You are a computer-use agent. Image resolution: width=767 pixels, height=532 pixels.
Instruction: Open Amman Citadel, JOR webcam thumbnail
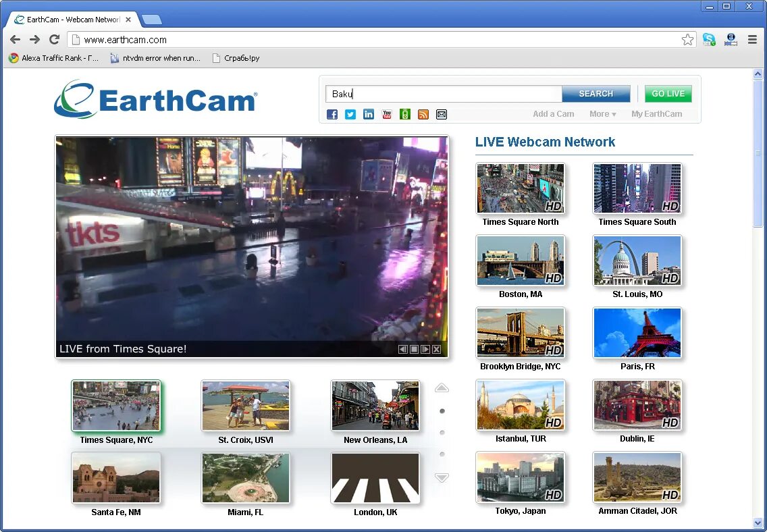coord(637,477)
